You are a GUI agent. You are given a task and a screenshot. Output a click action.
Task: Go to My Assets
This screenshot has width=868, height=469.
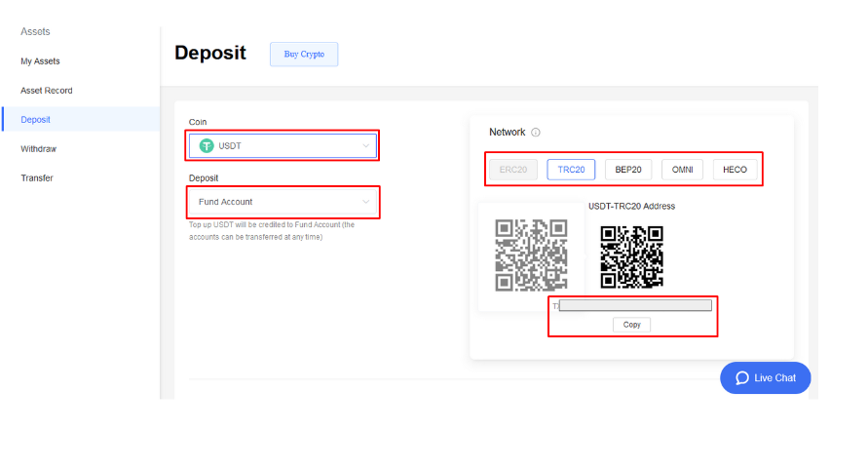40,61
